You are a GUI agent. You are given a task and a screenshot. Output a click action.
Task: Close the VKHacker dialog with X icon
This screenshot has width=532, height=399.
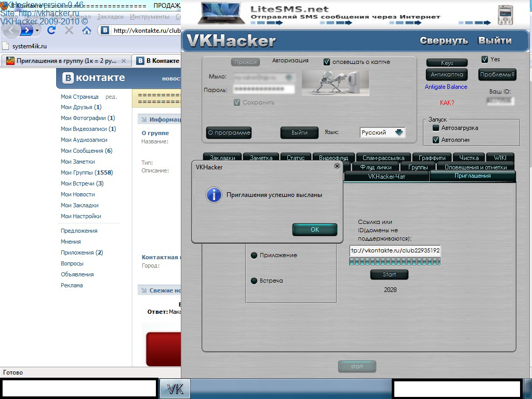click(x=337, y=166)
